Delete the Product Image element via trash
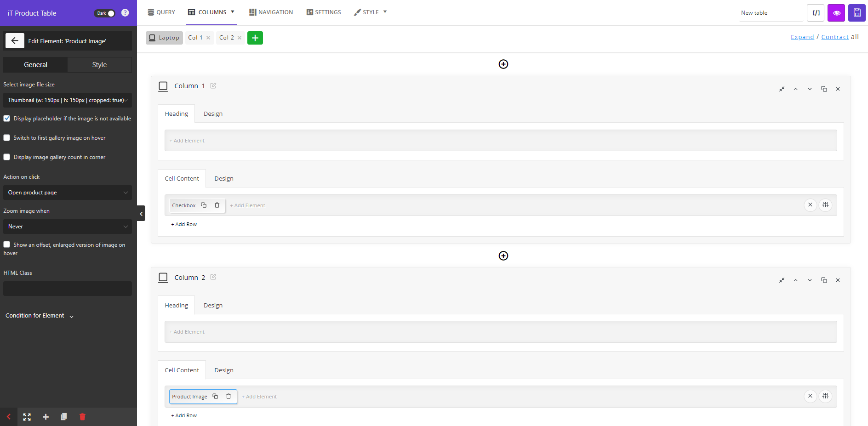Viewport: 868px width, 426px height. [228, 396]
